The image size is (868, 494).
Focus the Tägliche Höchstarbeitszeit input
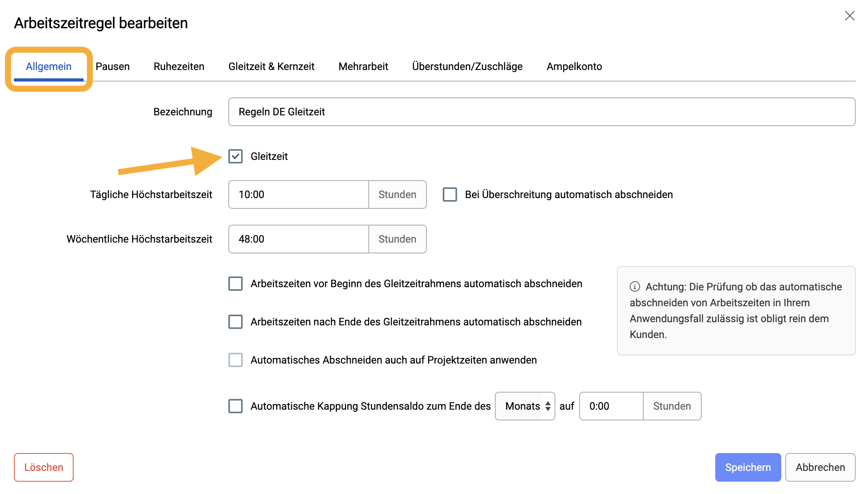[299, 194]
